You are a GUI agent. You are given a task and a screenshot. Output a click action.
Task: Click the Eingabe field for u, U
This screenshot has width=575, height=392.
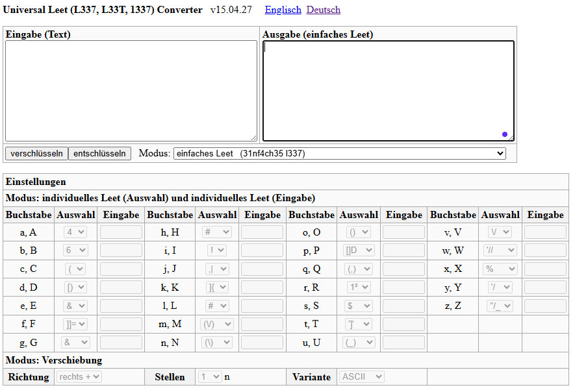(x=403, y=343)
